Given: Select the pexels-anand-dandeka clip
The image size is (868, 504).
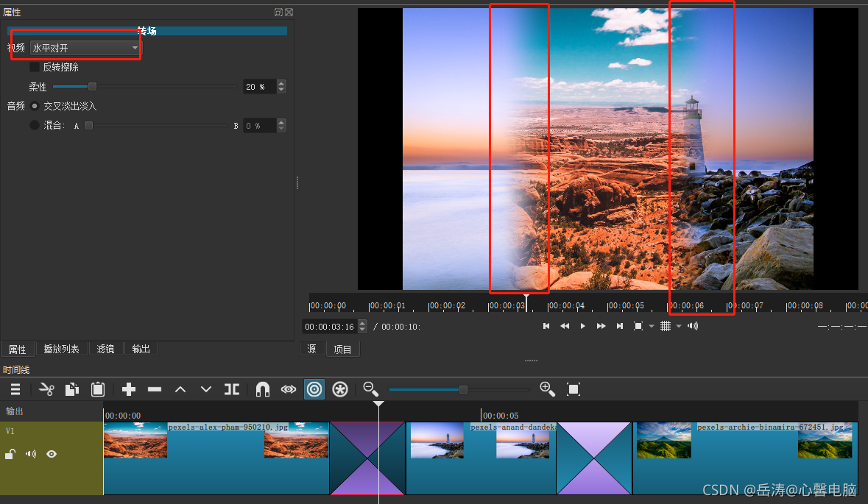Looking at the screenshot, I should [x=481, y=458].
